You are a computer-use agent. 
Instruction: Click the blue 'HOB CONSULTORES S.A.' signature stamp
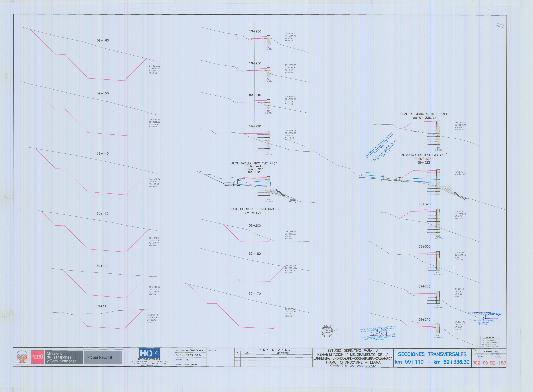pos(484,314)
